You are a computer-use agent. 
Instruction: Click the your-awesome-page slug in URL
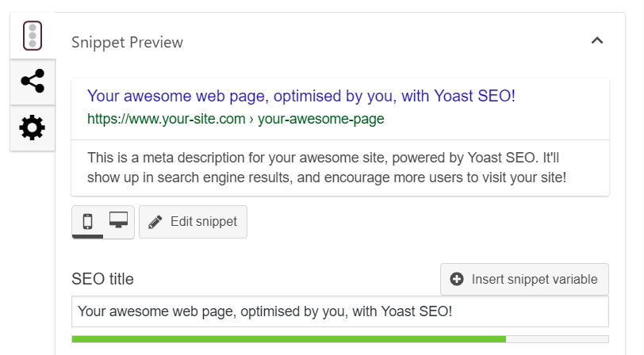(x=320, y=119)
